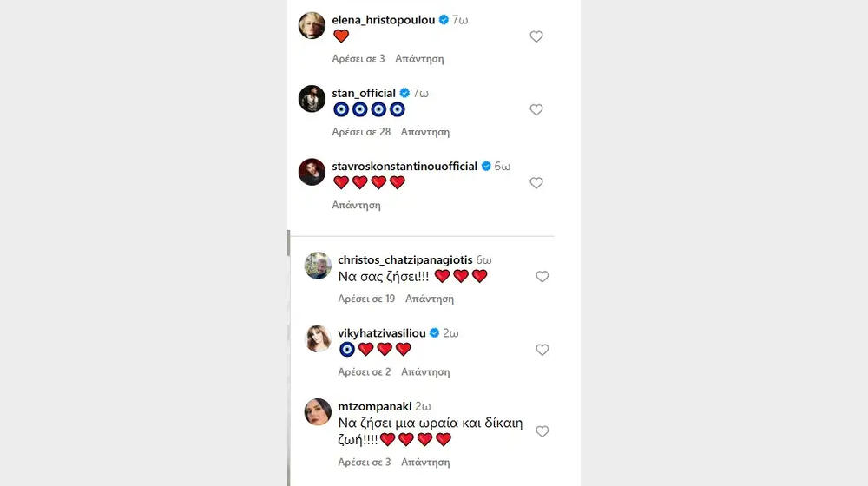Click the mtzompanaki username
868x486 pixels.
[x=375, y=405]
